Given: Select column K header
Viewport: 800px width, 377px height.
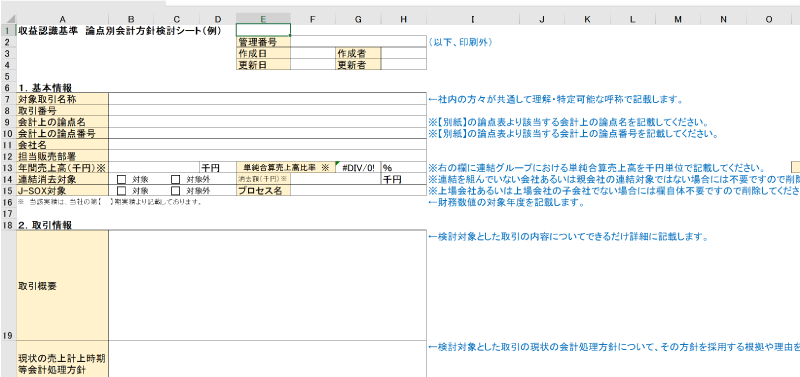Looking at the screenshot, I should [x=587, y=19].
